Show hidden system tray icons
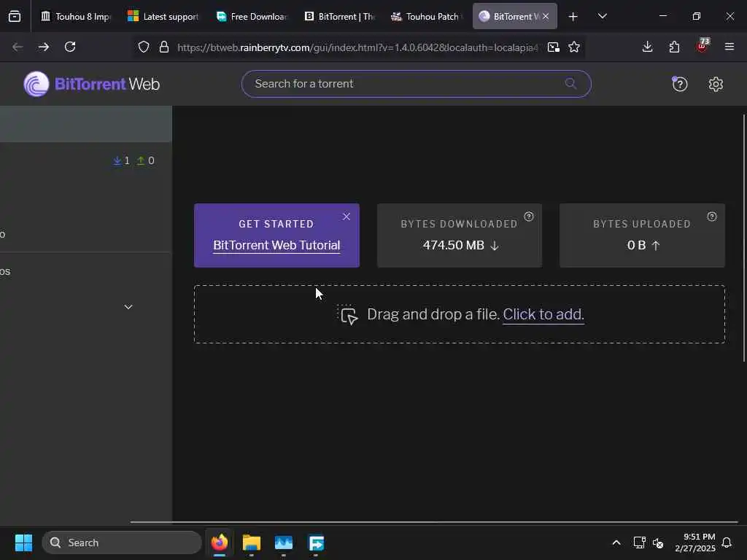 (616, 542)
